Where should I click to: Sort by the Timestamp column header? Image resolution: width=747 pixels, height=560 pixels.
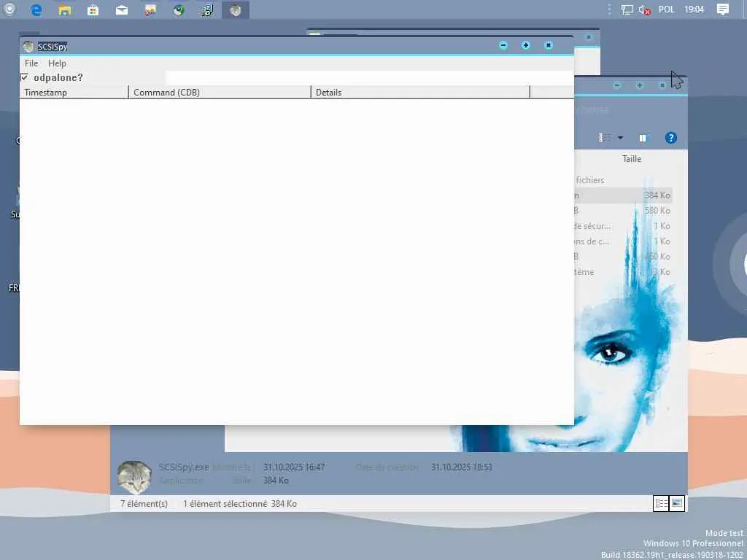(74, 93)
